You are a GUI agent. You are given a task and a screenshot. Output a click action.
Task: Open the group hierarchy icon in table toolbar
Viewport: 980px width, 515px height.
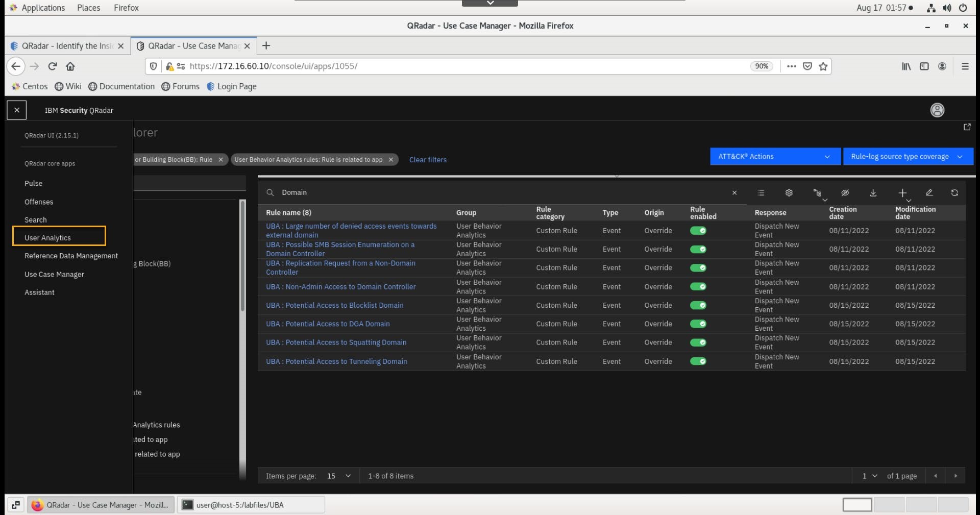pyautogui.click(x=817, y=193)
